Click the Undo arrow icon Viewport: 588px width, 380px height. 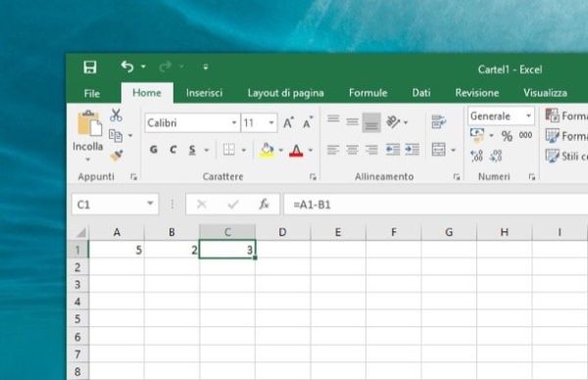[x=127, y=67]
